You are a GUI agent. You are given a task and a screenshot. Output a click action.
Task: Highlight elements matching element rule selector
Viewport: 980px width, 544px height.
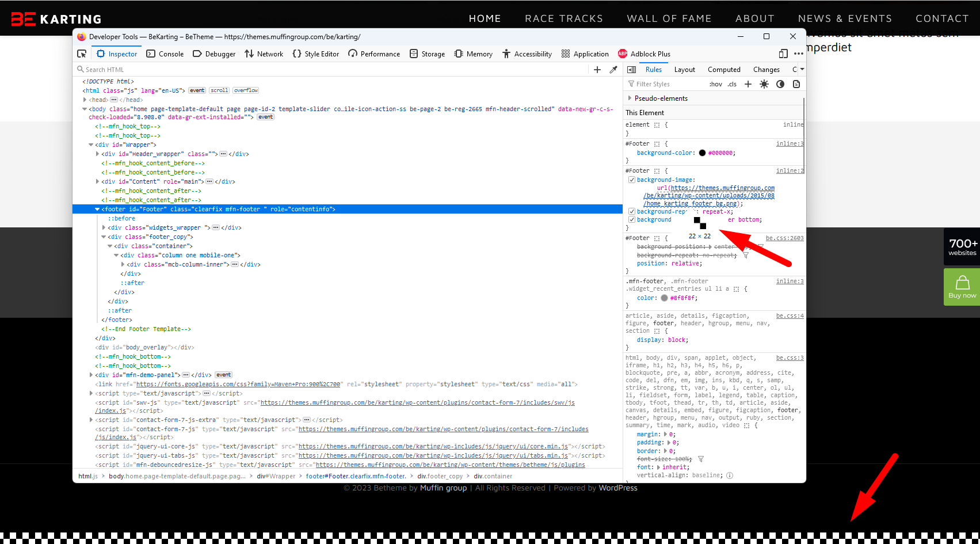tap(657, 125)
